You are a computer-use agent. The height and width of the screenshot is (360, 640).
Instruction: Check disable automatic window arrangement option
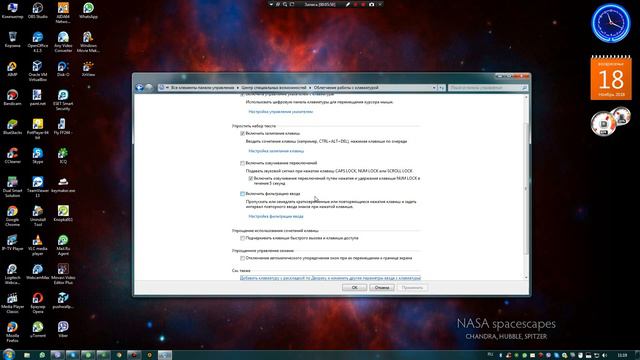click(x=242, y=258)
